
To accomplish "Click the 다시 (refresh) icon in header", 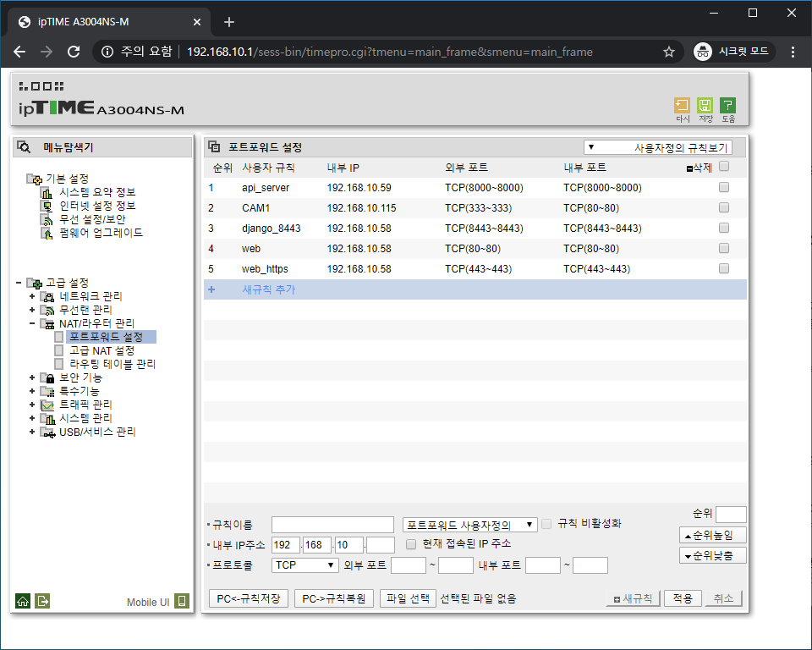I will point(682,106).
